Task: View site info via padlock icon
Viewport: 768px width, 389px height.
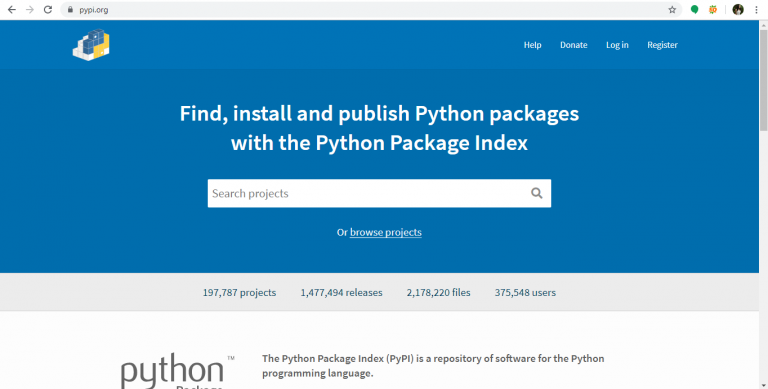Action: (x=71, y=9)
